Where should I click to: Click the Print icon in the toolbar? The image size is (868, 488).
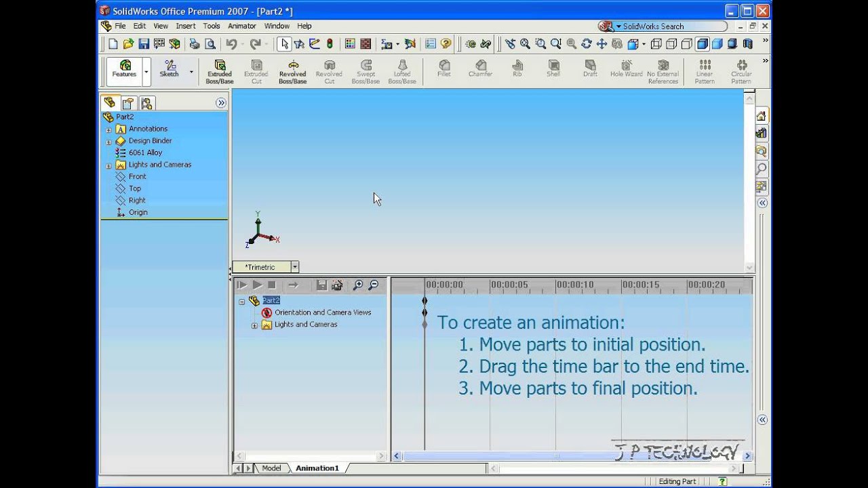(x=195, y=44)
